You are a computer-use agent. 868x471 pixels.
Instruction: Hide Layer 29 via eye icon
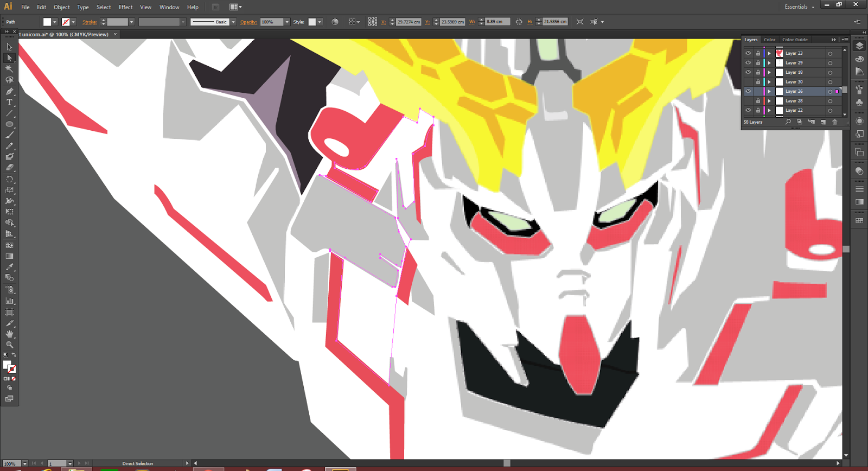coord(748,63)
